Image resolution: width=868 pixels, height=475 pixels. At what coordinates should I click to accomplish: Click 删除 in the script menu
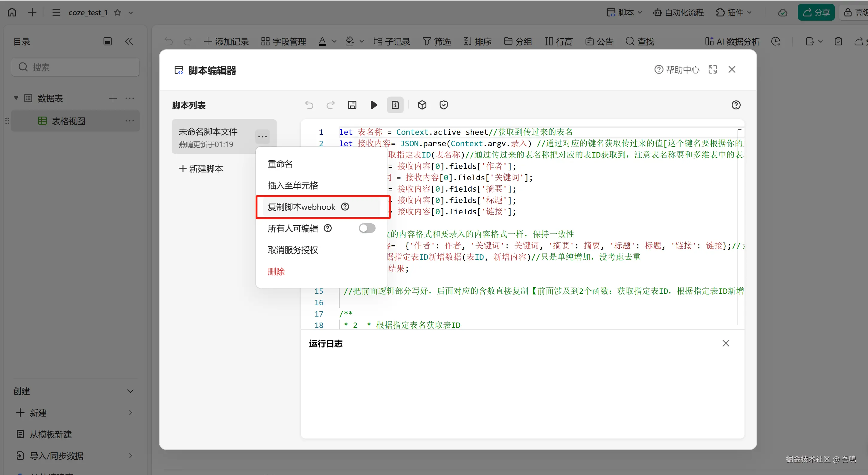click(x=276, y=271)
